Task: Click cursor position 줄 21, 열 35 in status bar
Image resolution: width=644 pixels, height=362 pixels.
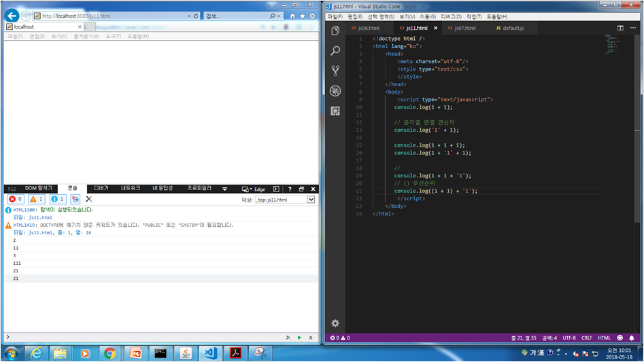Action: (524, 338)
